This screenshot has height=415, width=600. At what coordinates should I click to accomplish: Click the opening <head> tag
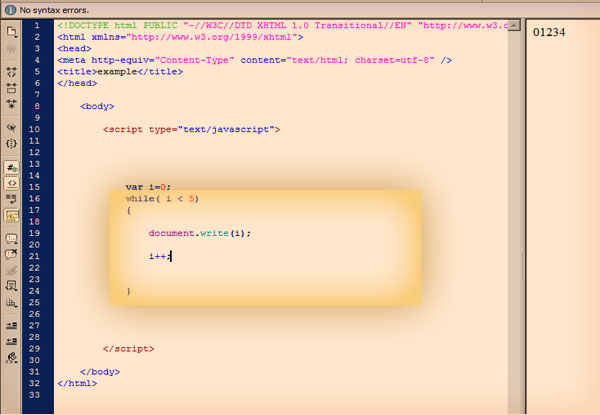click(x=74, y=49)
